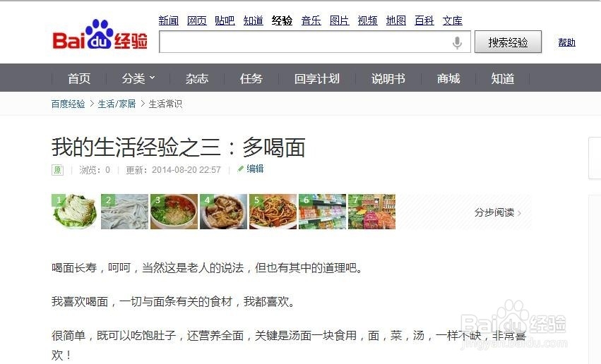Open the 百科 top link
This screenshot has height=364, width=601.
click(424, 20)
